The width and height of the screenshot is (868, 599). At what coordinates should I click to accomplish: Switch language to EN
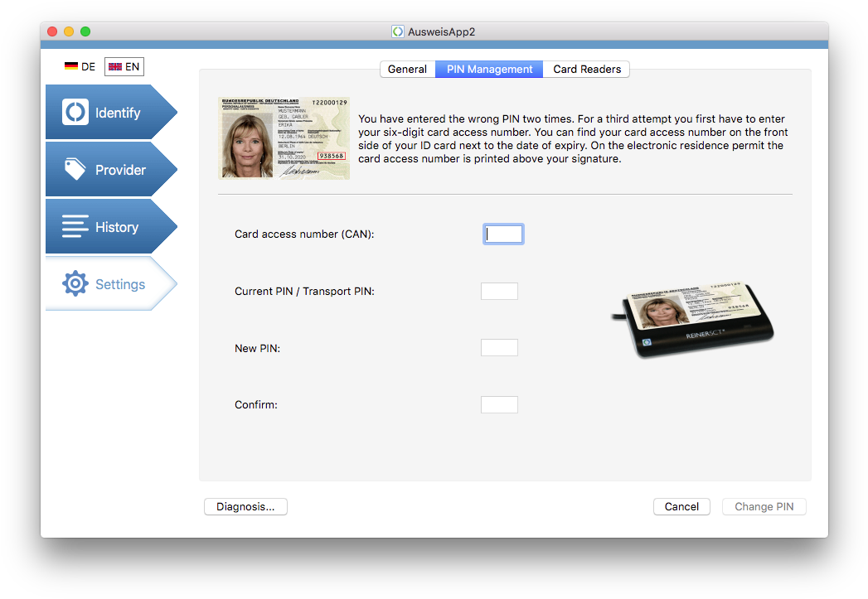[124, 65]
